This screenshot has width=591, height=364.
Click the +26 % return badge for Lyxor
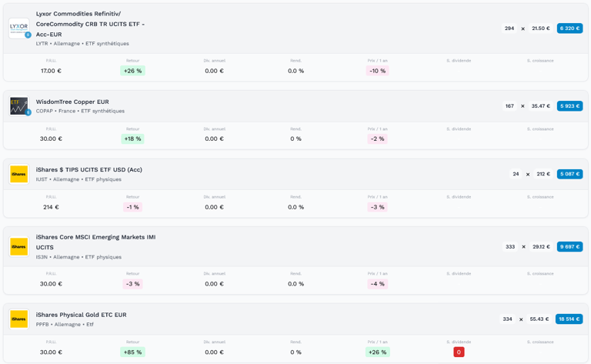pyautogui.click(x=132, y=71)
